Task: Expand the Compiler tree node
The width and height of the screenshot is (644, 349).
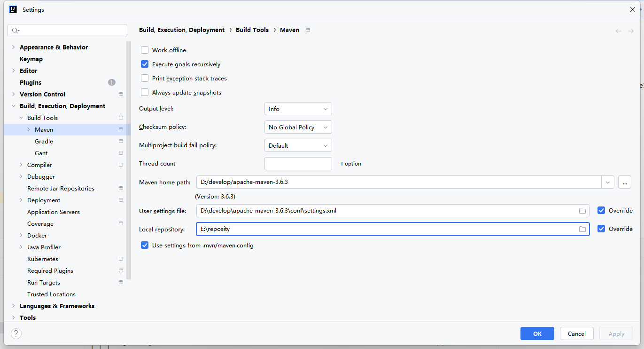Action: pyautogui.click(x=21, y=165)
